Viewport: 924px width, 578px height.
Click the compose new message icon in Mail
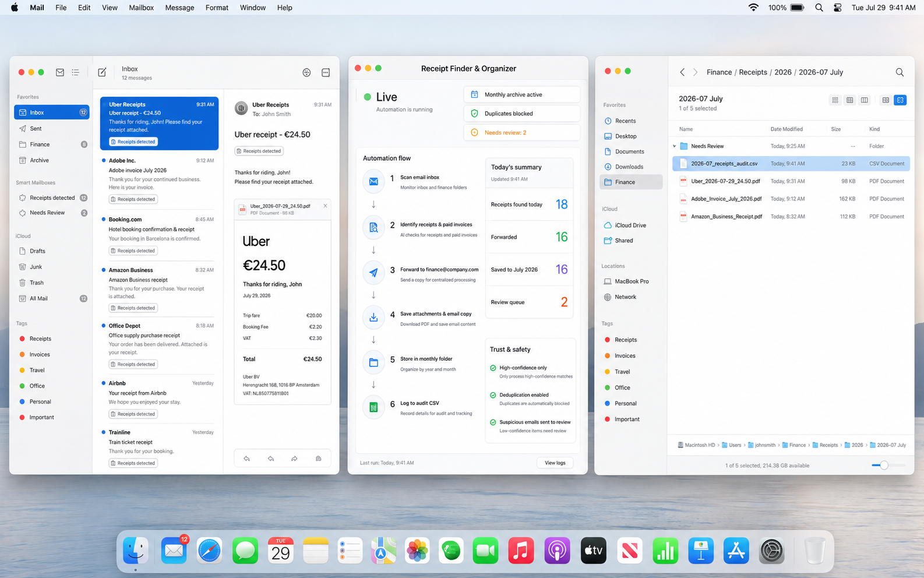click(x=102, y=72)
